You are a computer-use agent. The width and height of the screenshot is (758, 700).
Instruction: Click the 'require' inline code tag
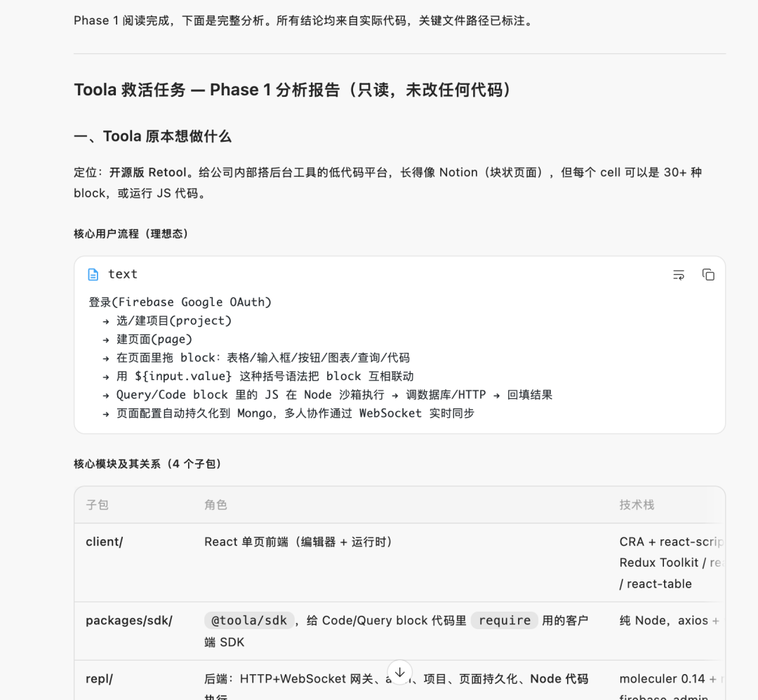[x=505, y=620]
